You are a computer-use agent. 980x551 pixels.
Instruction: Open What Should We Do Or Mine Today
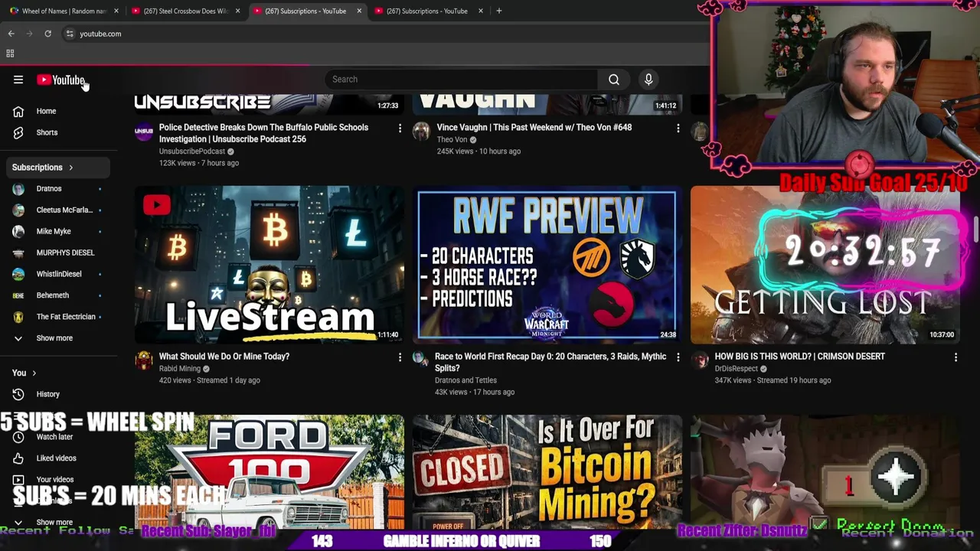224,357
